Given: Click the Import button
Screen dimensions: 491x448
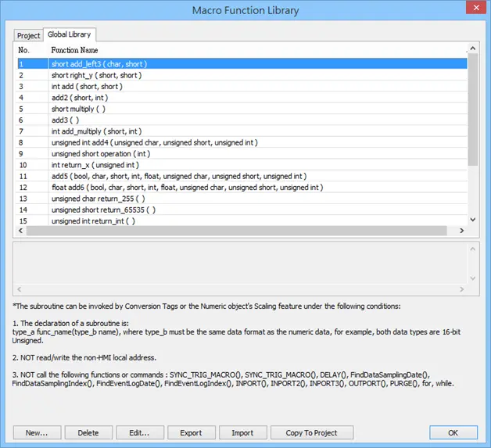Looking at the screenshot, I should (x=242, y=432).
